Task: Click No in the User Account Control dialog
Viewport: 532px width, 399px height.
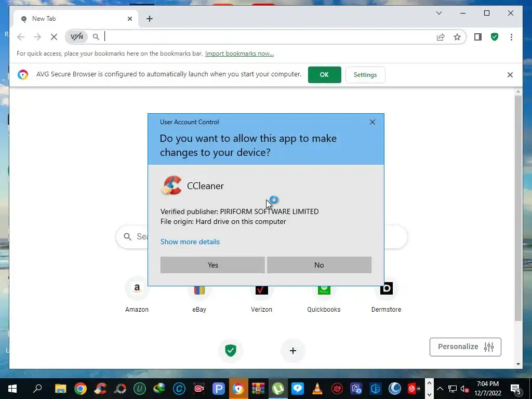Action: point(319,265)
